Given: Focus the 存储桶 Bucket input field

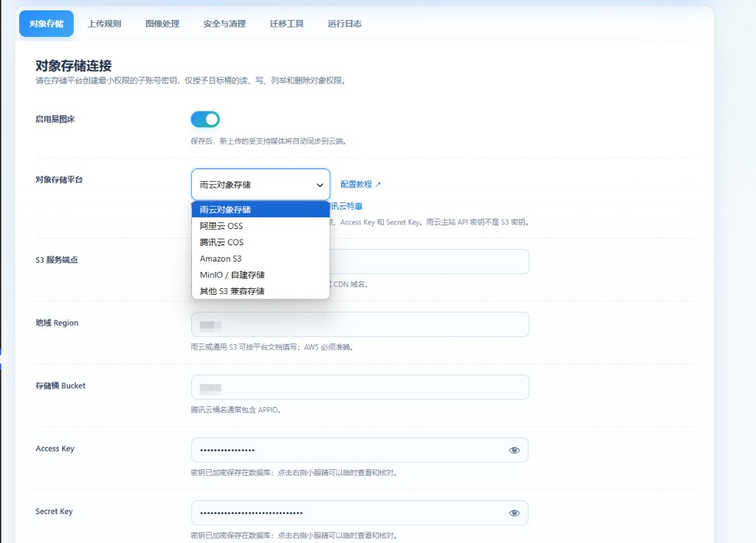Looking at the screenshot, I should tap(360, 387).
